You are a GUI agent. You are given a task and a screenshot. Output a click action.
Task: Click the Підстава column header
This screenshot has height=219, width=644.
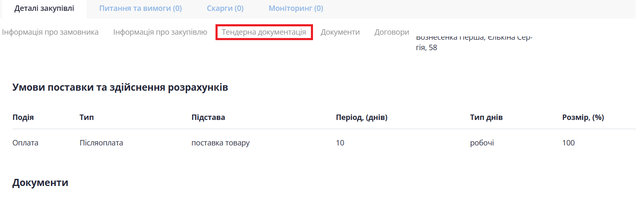point(208,117)
